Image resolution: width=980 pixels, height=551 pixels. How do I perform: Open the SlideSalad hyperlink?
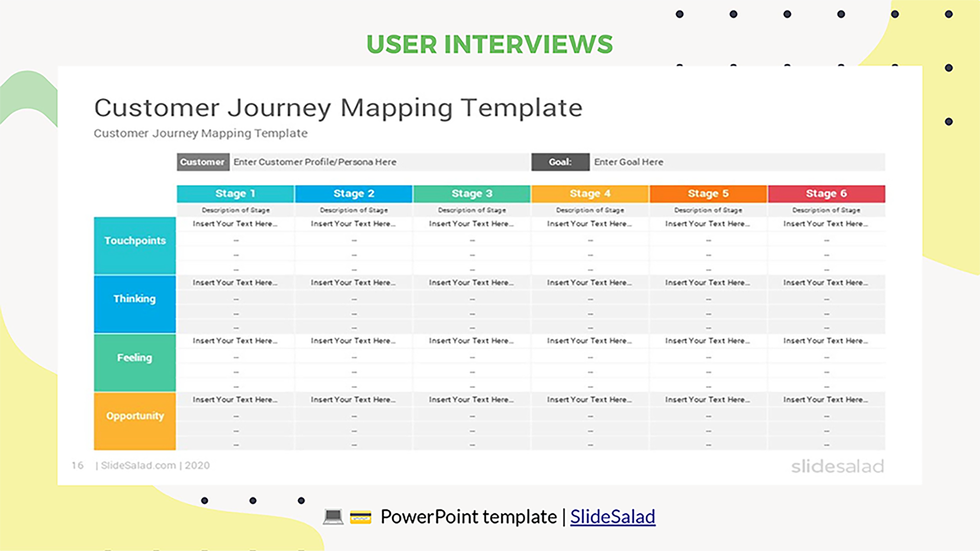tap(612, 517)
